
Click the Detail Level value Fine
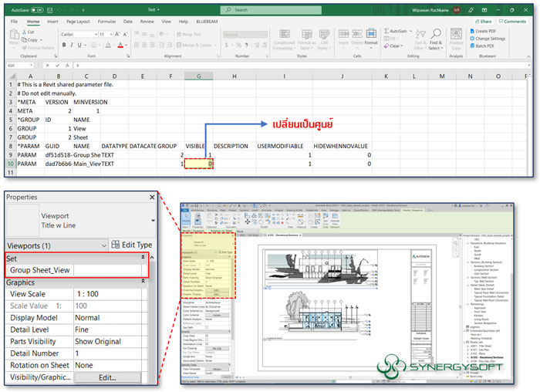pyautogui.click(x=108, y=329)
